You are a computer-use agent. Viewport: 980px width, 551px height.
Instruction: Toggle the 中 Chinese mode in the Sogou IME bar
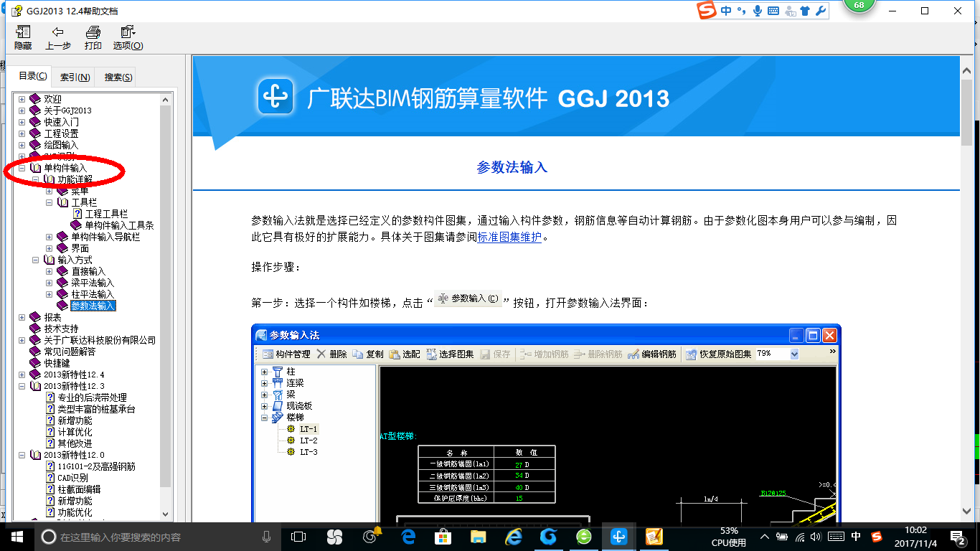click(x=726, y=11)
